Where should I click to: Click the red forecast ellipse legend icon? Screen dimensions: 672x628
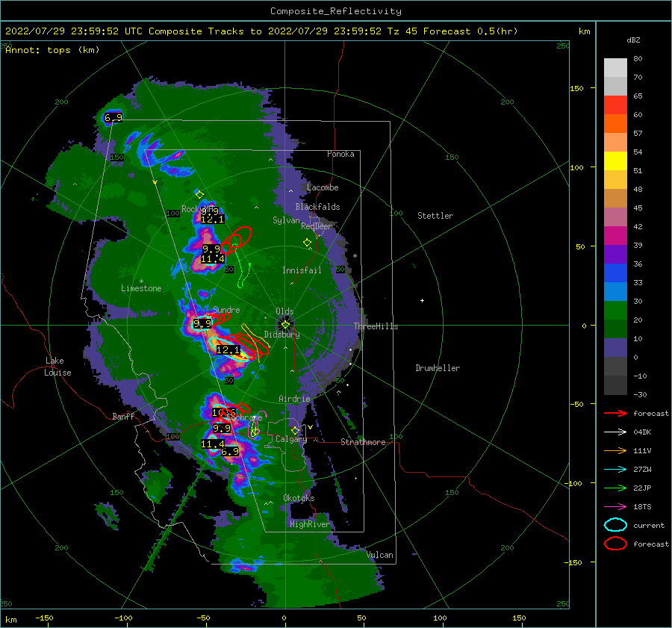point(615,544)
